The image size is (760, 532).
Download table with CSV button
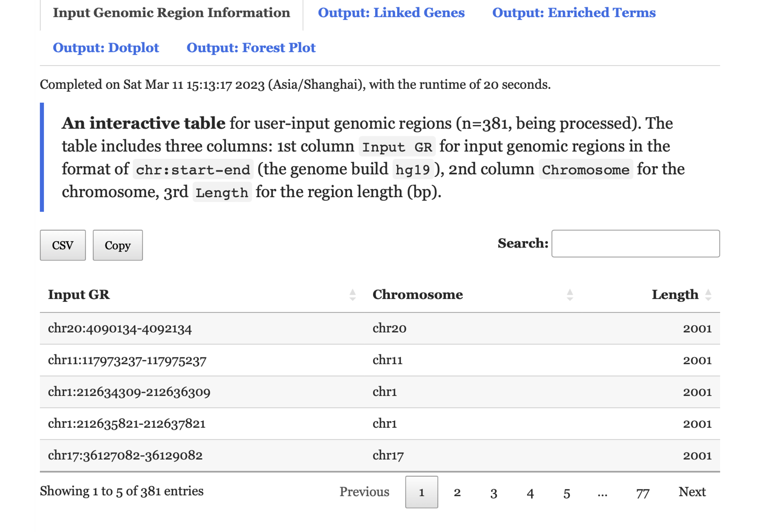point(63,245)
